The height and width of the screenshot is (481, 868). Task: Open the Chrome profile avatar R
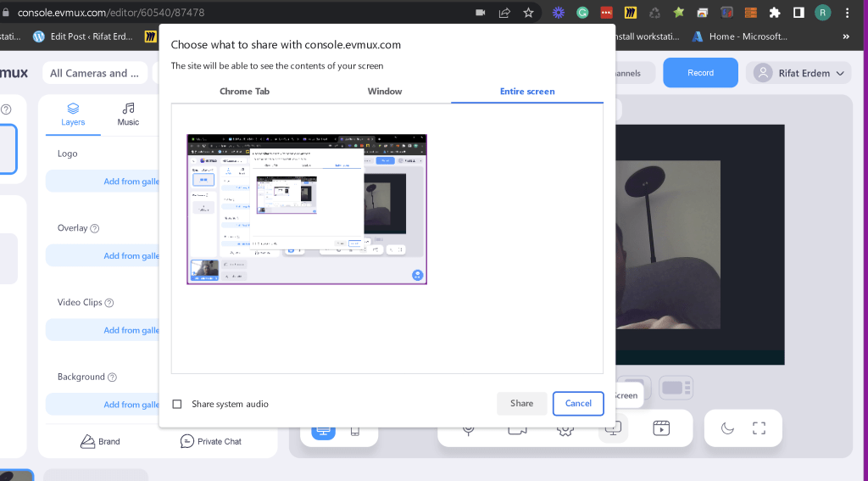tap(822, 12)
